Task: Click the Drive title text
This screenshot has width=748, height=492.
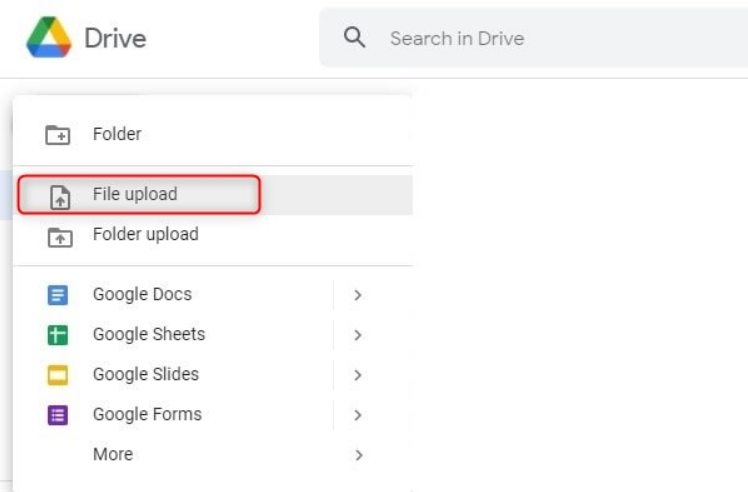Action: coord(115,39)
